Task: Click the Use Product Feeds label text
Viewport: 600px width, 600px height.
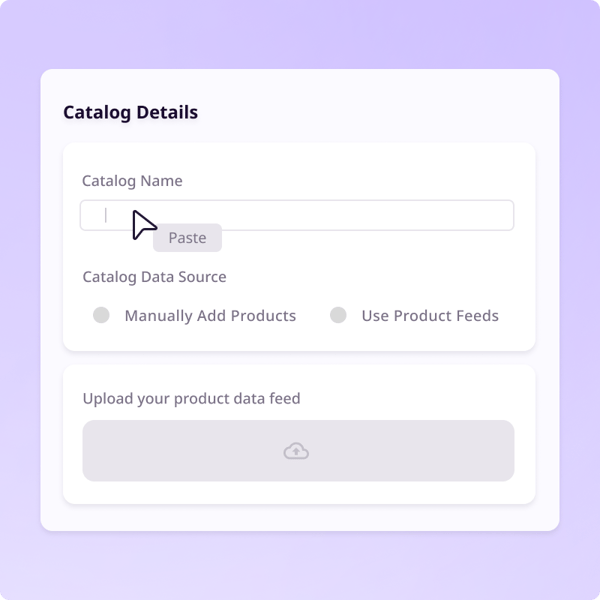Action: point(430,316)
